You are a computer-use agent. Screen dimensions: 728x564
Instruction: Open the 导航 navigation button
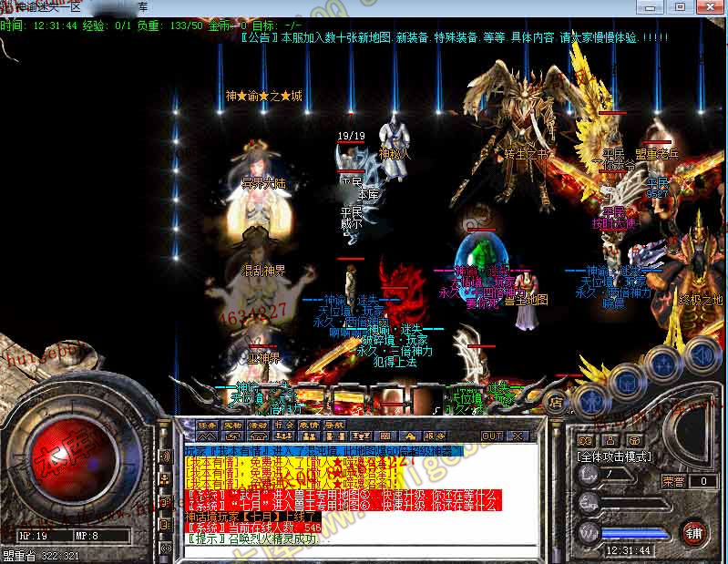(x=333, y=425)
